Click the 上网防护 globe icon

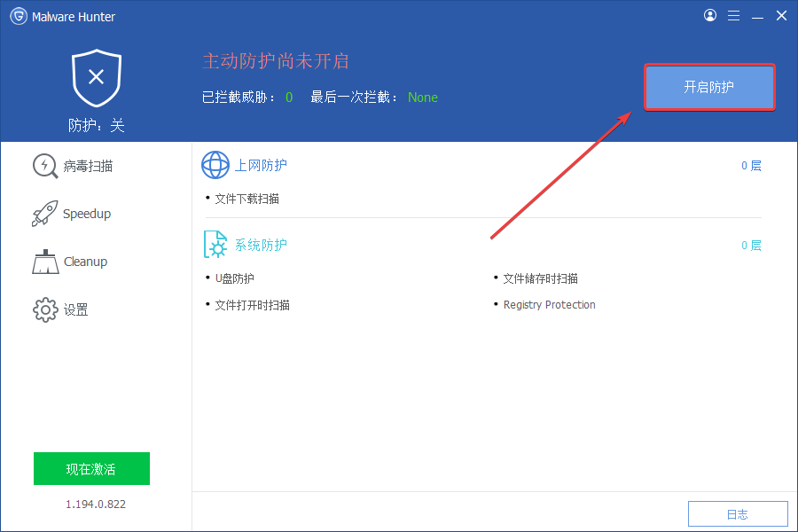click(215, 165)
